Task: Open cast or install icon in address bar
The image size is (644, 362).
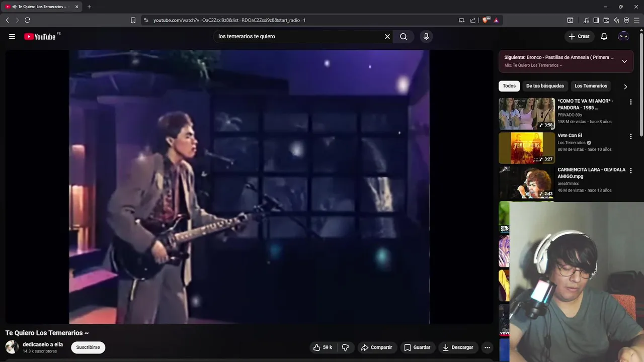Action: click(x=461, y=20)
